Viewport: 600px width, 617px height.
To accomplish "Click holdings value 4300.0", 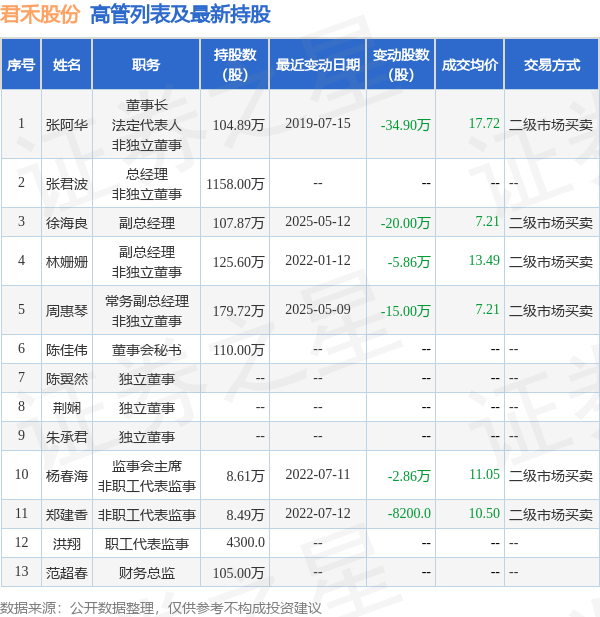I will 246,542.
